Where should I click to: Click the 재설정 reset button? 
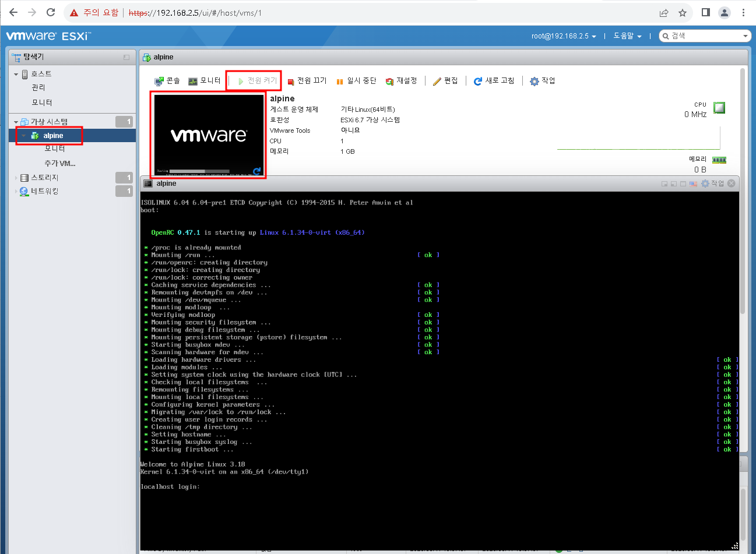[402, 81]
